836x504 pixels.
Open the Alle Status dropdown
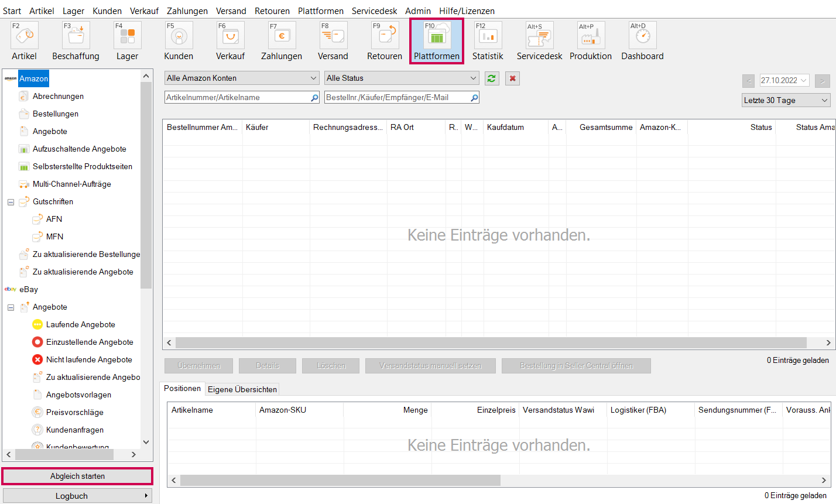[x=402, y=78]
